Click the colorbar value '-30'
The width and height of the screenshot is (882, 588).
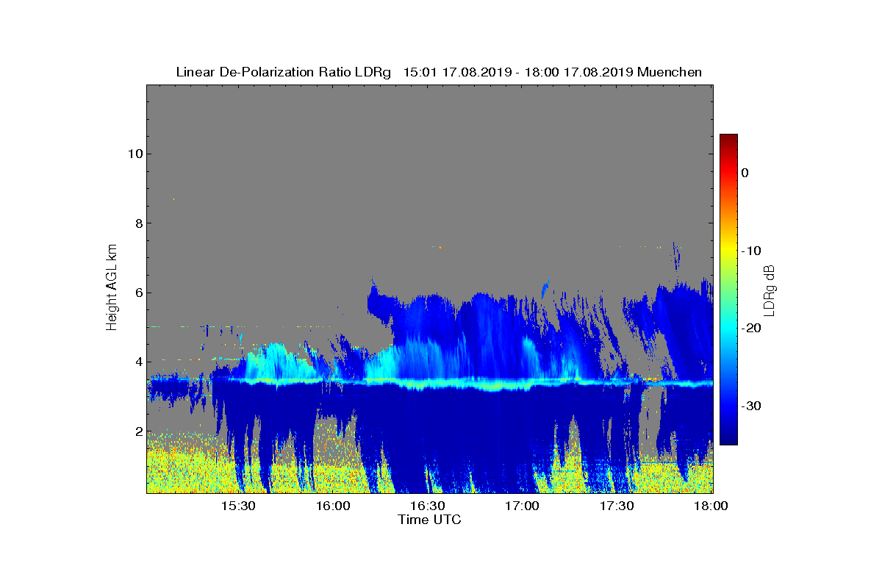[751, 406]
